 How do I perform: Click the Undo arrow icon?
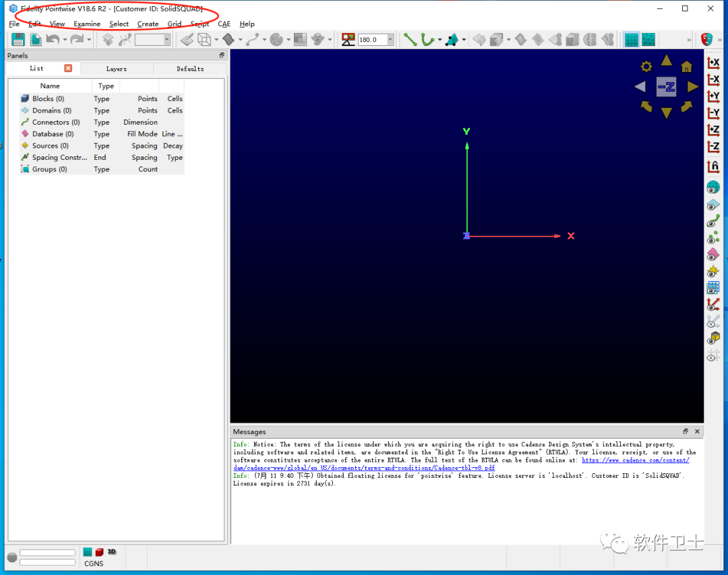tap(53, 40)
